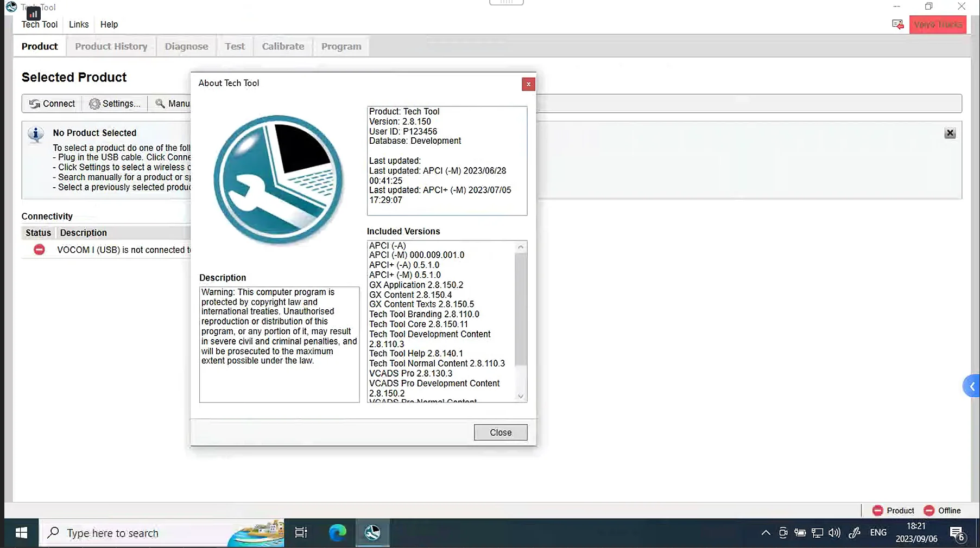Click the Meet Now camera tray icon
This screenshot has width=980, height=548.
tap(783, 533)
